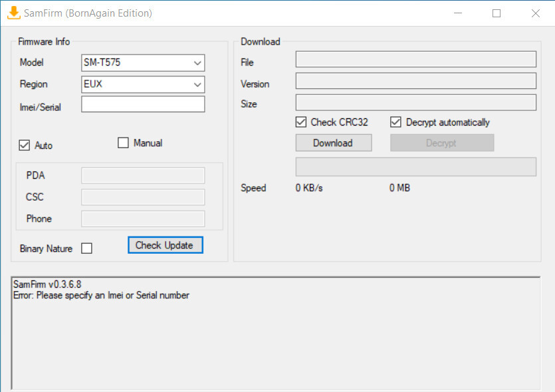Click the File text box

416,59
